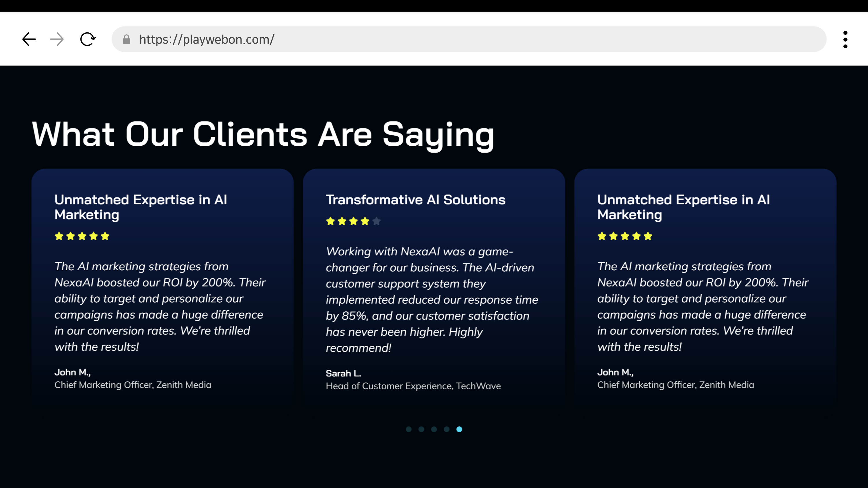Click first star in rightmost testimonial card
Viewport: 868px width, 488px height.
(x=602, y=236)
